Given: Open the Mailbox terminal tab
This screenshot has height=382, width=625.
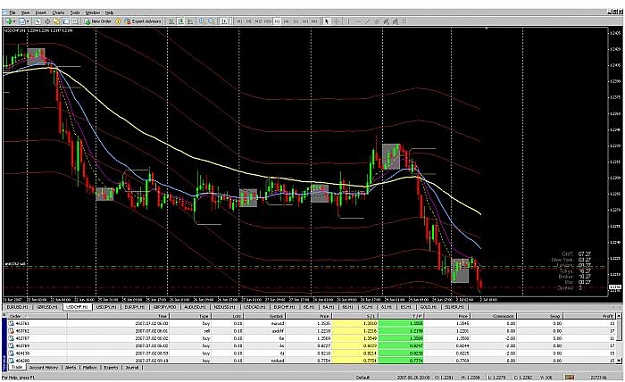Looking at the screenshot, I should (90, 367).
